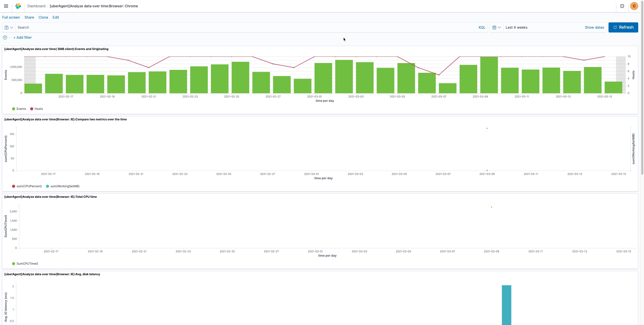
Task: Switch query language via KQL
Action: click(x=482, y=27)
